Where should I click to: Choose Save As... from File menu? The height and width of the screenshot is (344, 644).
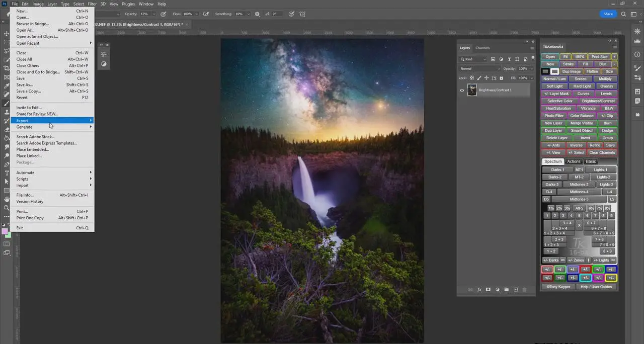pyautogui.click(x=52, y=84)
